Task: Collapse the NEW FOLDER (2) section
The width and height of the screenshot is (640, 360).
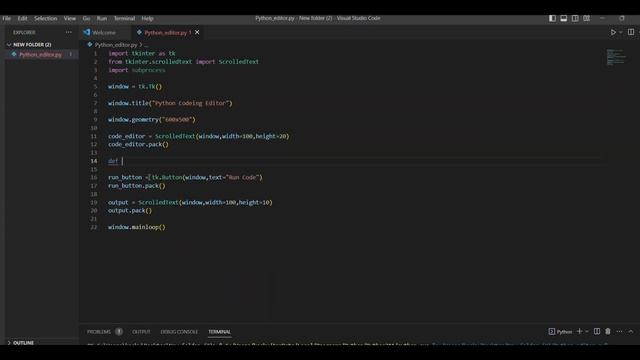Action: click(32, 44)
